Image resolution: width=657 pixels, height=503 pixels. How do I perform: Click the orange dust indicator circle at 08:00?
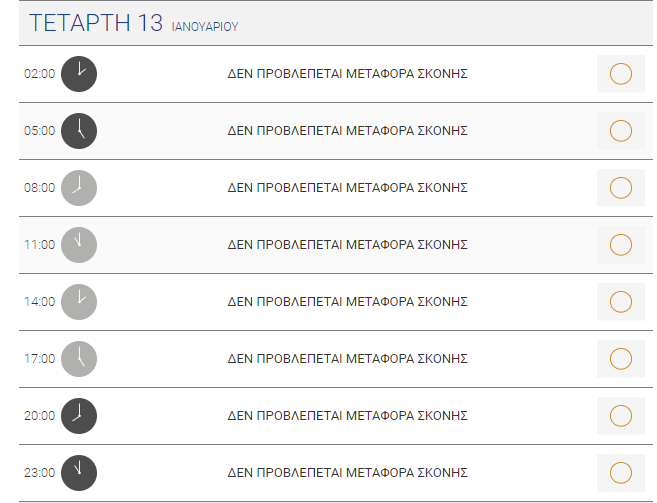(x=621, y=188)
